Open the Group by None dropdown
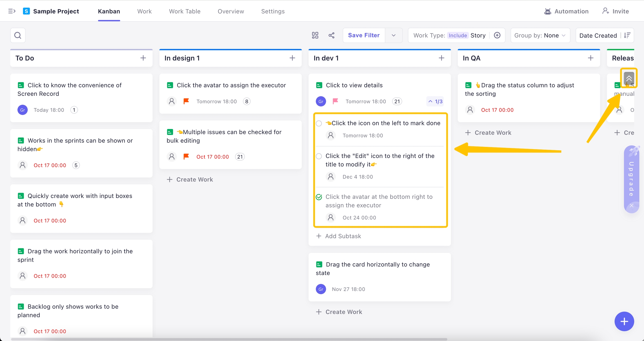This screenshot has height=341, width=644. pyautogui.click(x=540, y=35)
